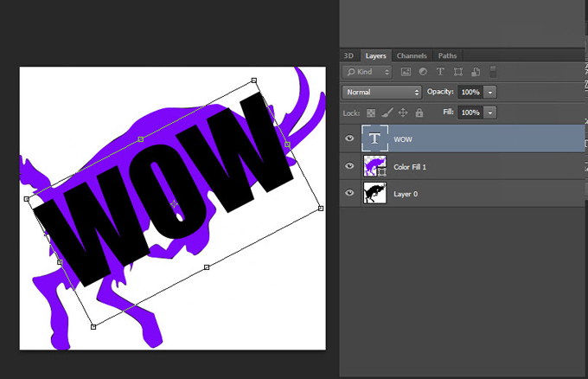
Task: Switch to the 3D tab
Action: coord(348,55)
